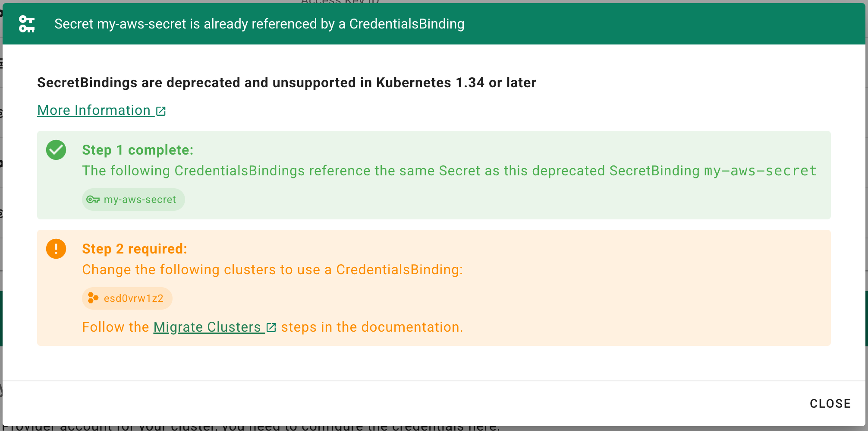Click "steps in the documentation" text
Screen dimensions: 868x431
[x=372, y=327]
